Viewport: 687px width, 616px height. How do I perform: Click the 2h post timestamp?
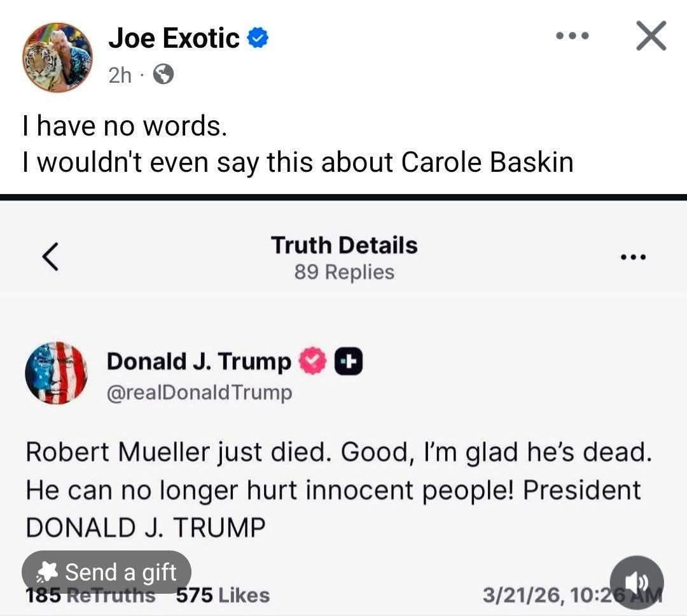[x=120, y=76]
